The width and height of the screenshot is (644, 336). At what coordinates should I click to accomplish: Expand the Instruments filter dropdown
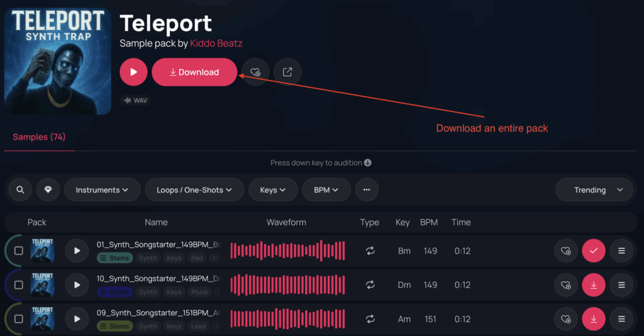pos(102,190)
